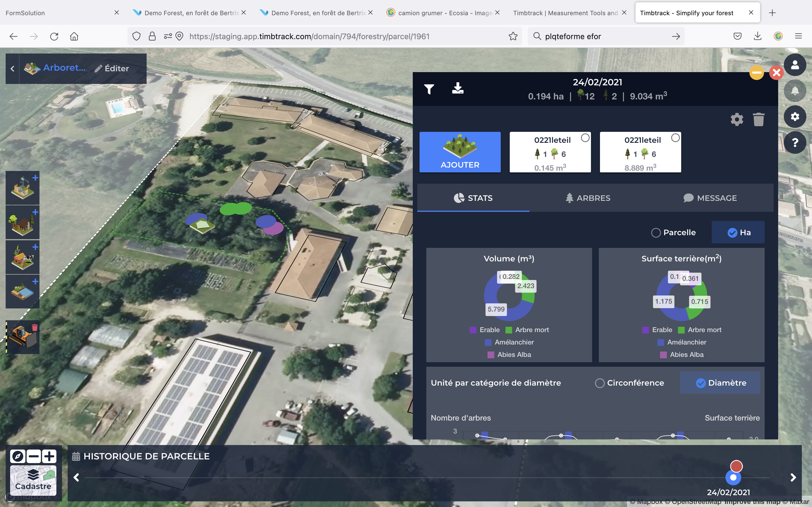Click the AJOUTER button

(460, 152)
